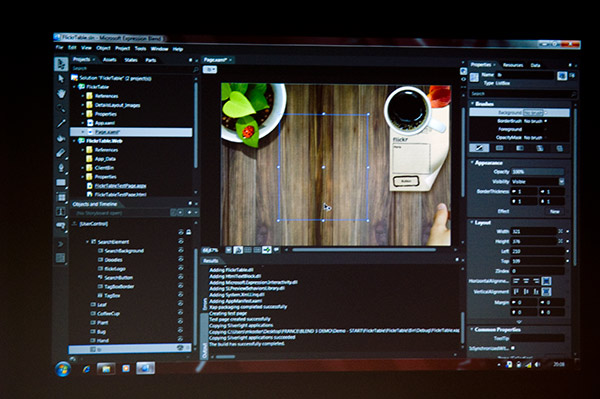Switch to the Assets tab
This screenshot has height=399, width=600.
(109, 60)
